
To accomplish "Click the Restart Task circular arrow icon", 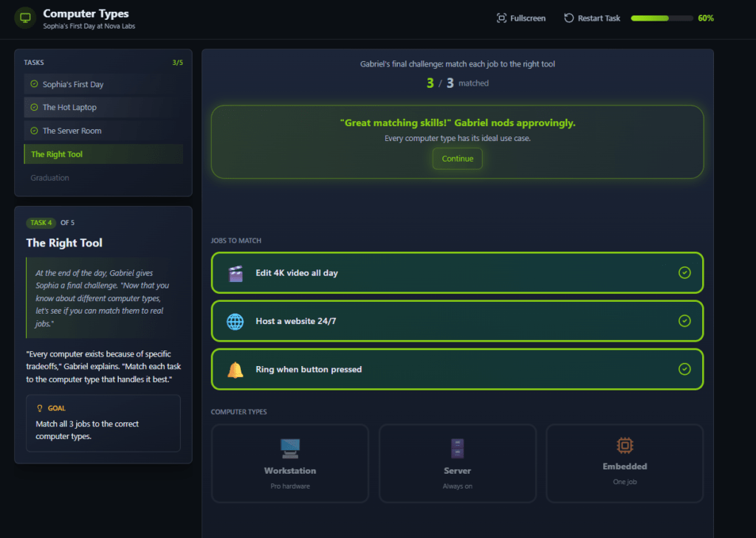I will [568, 18].
